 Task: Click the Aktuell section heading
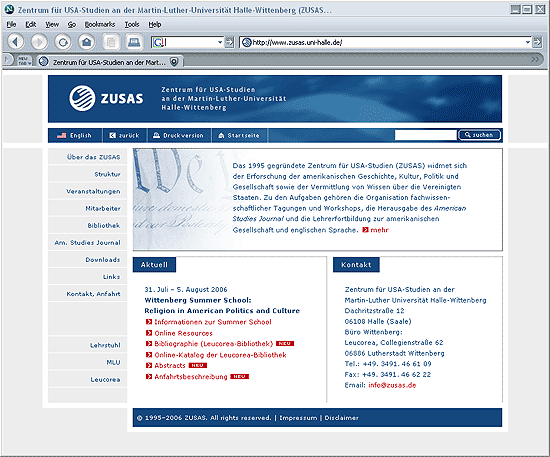pos(154,265)
